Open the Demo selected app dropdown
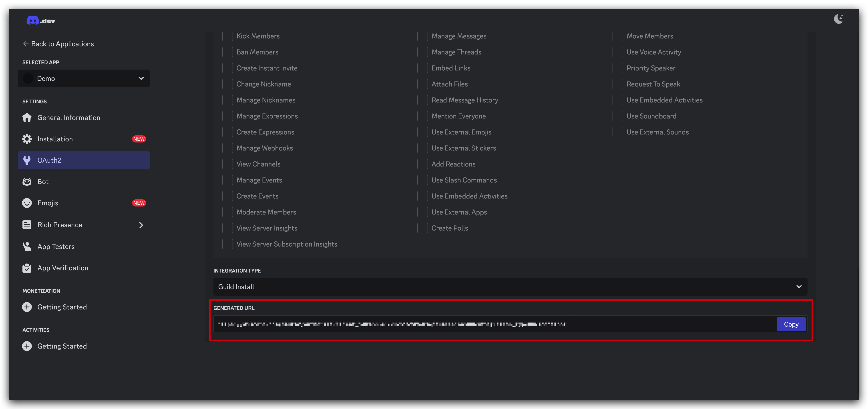This screenshot has height=409, width=868. (84, 78)
